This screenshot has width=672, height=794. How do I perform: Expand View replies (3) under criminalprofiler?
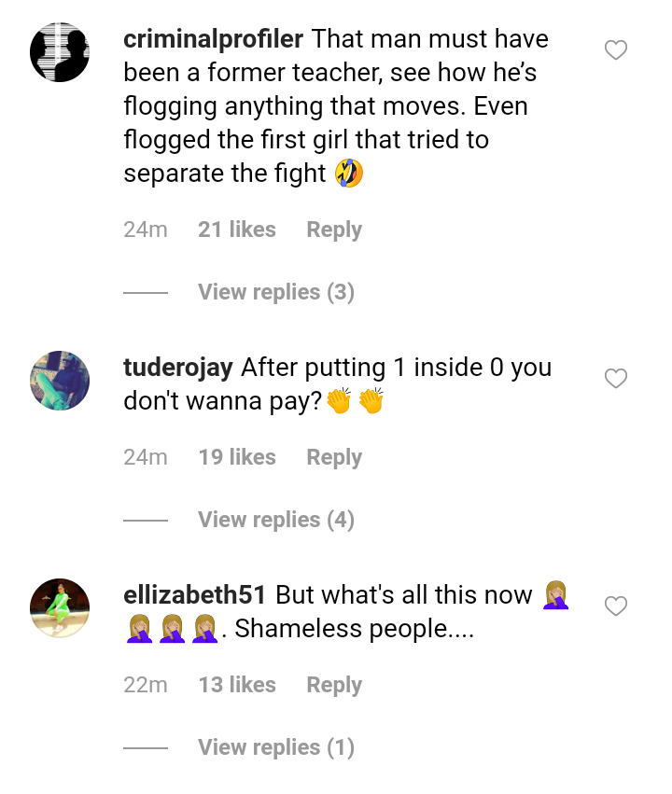(x=276, y=292)
